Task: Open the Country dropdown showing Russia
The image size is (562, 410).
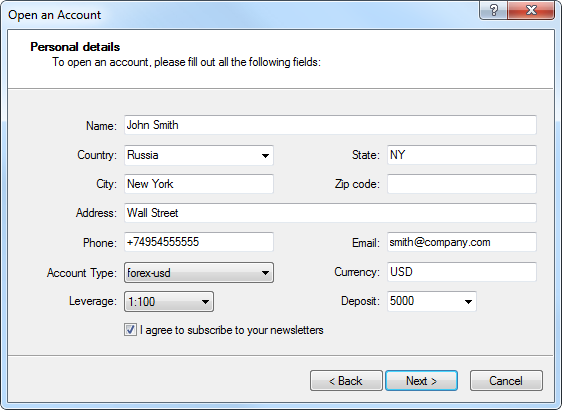Action: (x=199, y=155)
